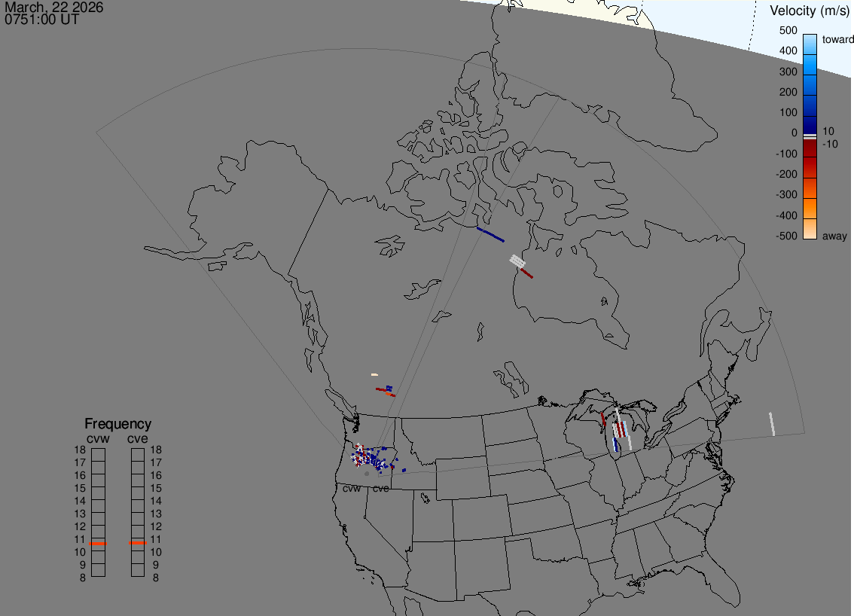Click the dark blue streak at southern Lake Michigan

pos(615,444)
